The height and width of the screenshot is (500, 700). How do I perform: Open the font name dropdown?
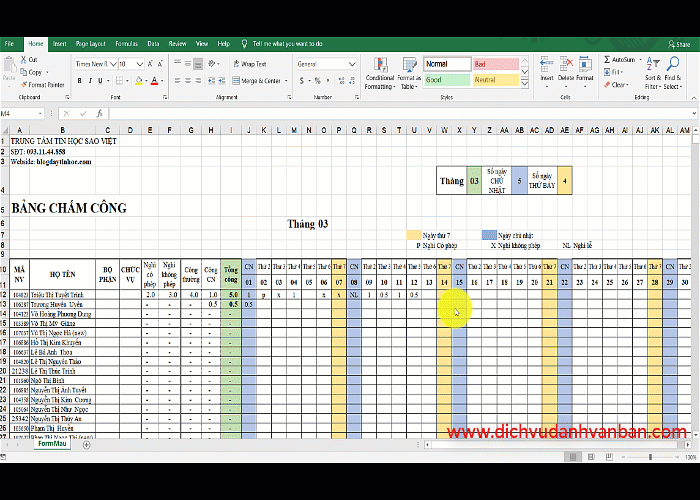(113, 64)
